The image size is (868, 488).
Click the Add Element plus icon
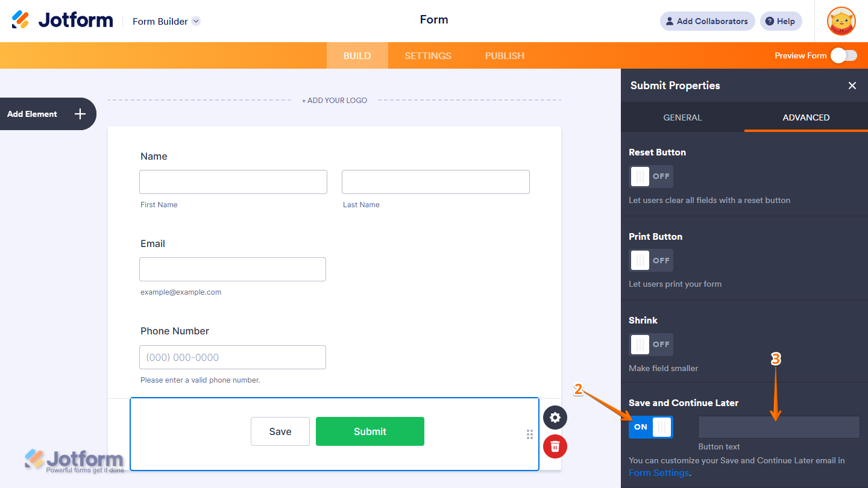tap(79, 114)
